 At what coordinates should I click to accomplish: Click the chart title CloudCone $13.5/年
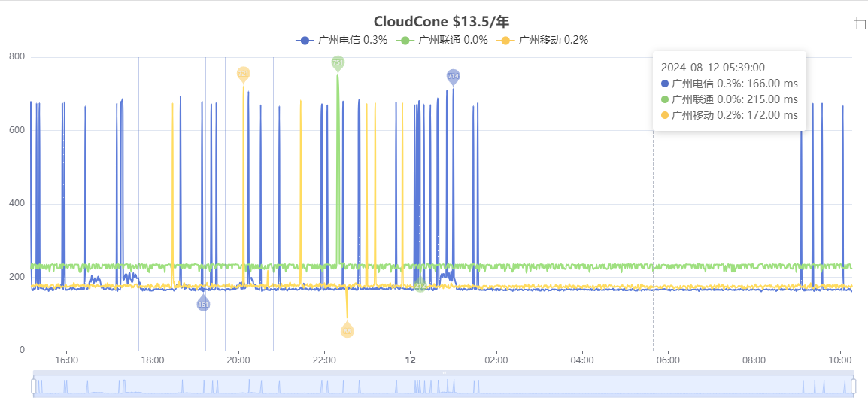point(442,21)
